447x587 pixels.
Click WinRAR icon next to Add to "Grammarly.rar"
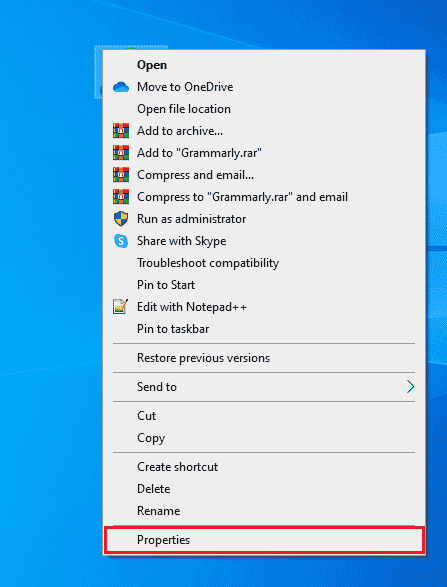click(121, 153)
